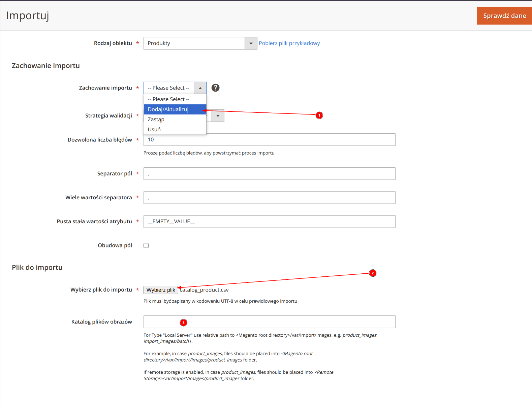Click the Pobierz plik przykładowy link

point(289,43)
